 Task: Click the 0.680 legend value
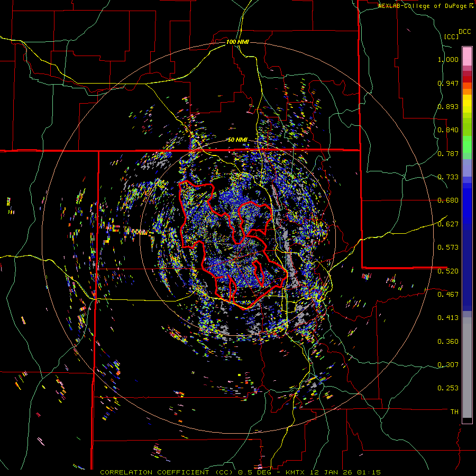448,200
